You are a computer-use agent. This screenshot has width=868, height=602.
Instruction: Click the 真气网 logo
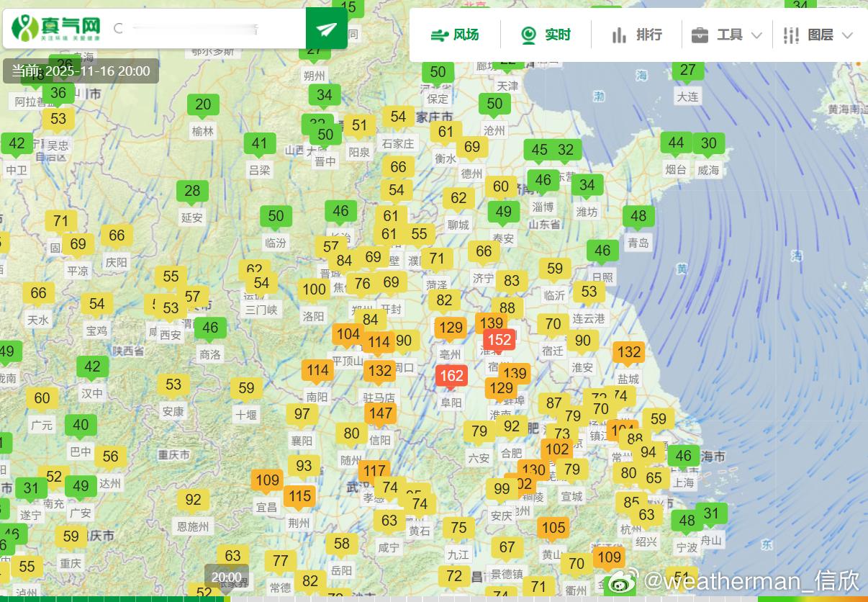pos(57,28)
